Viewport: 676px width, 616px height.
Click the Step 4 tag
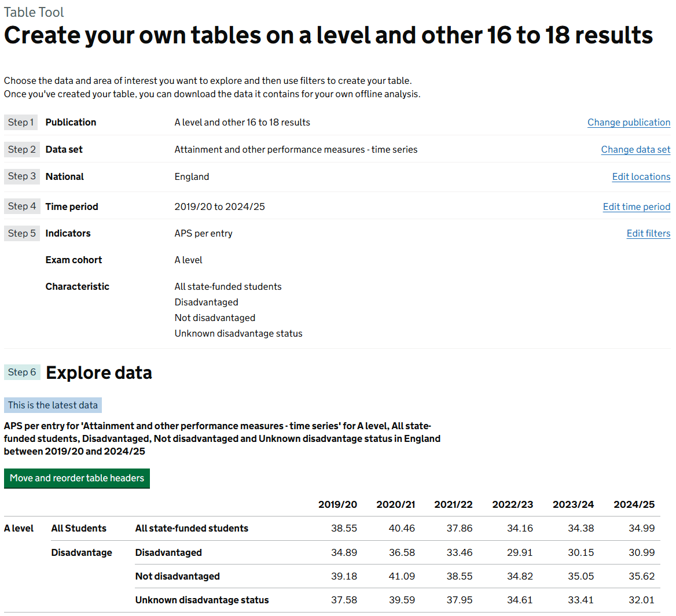pyautogui.click(x=21, y=206)
